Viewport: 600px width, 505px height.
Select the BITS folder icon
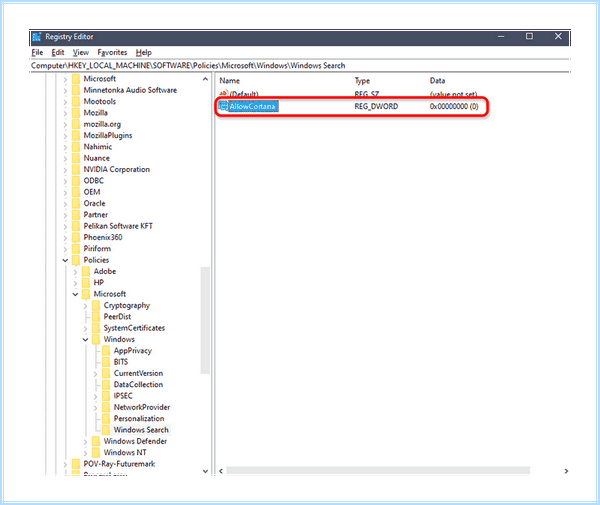[106, 362]
